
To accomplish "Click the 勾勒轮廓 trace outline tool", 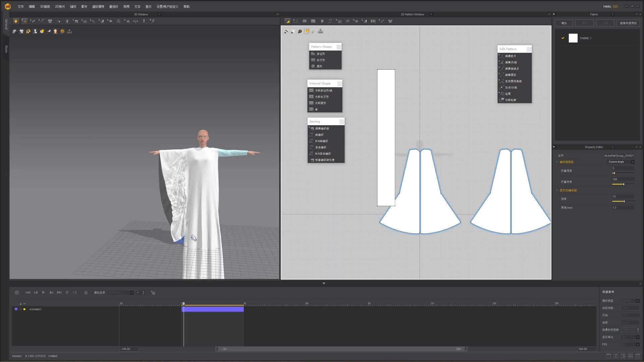I will [511, 100].
